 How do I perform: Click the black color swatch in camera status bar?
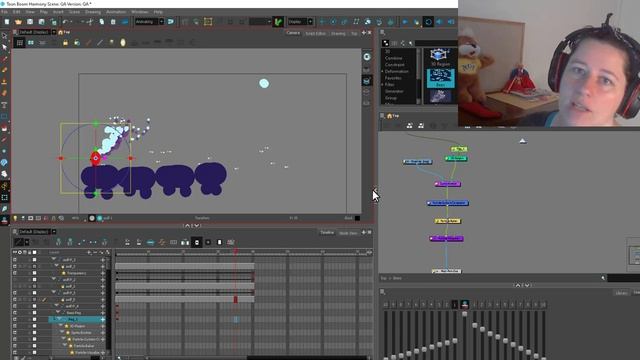point(357,218)
